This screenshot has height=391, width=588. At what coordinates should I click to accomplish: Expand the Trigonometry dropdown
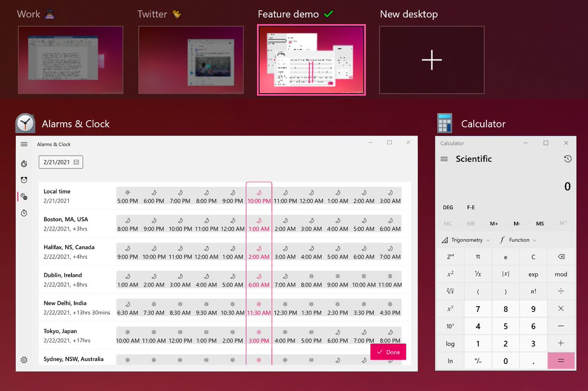click(x=466, y=240)
